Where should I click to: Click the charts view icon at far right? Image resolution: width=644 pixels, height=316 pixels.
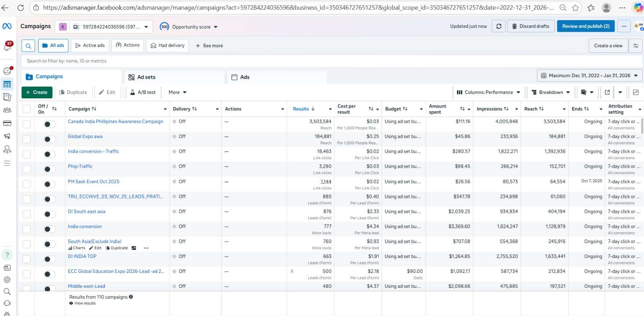(x=636, y=92)
